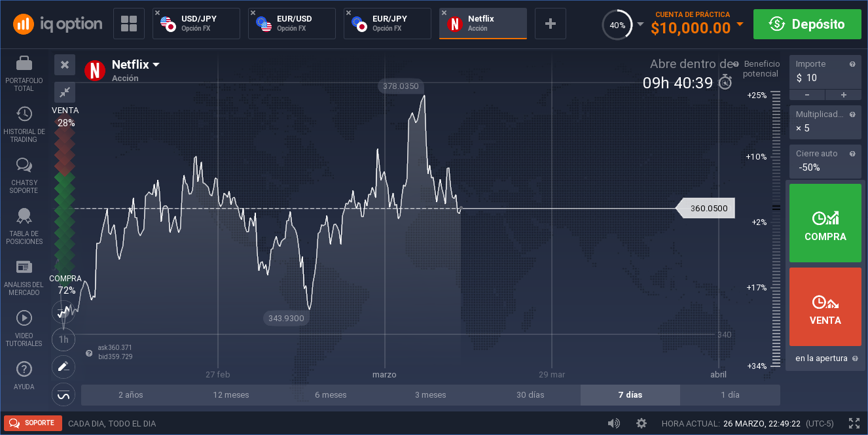Screen dimensions: 868x435
Task: Click the ask/bid info question icon
Action: [x=89, y=353]
